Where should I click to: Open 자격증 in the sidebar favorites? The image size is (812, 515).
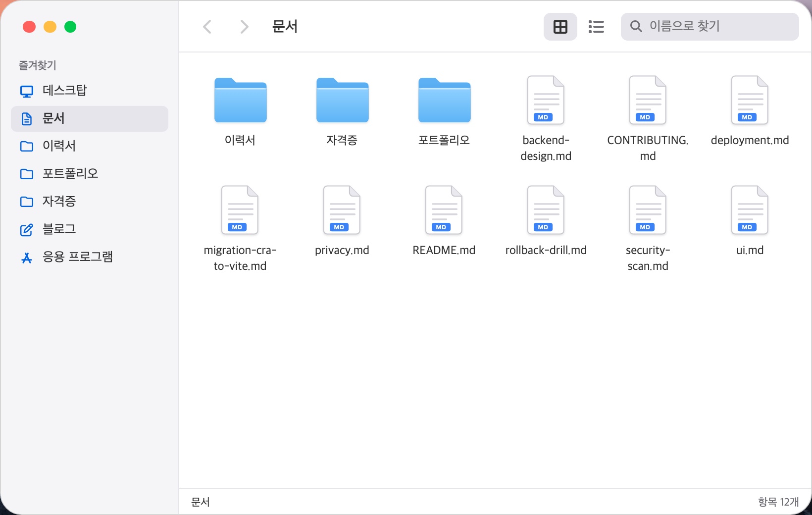click(x=90, y=202)
